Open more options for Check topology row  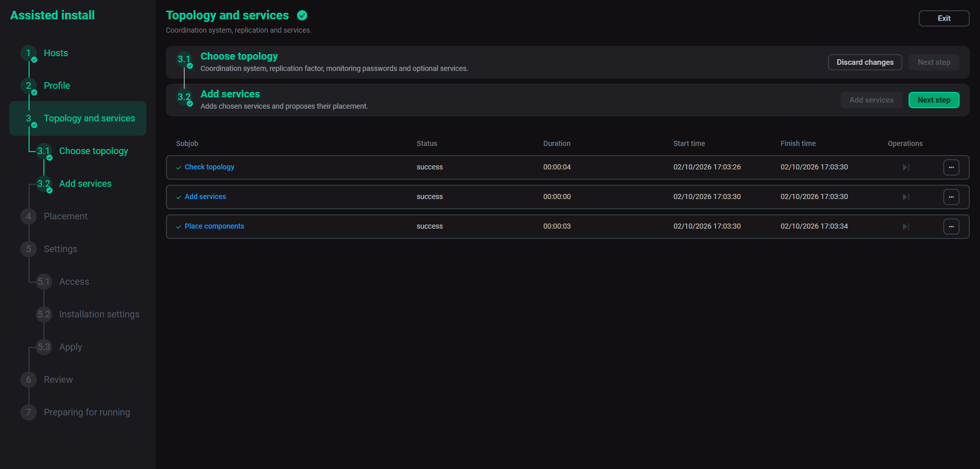click(x=951, y=167)
